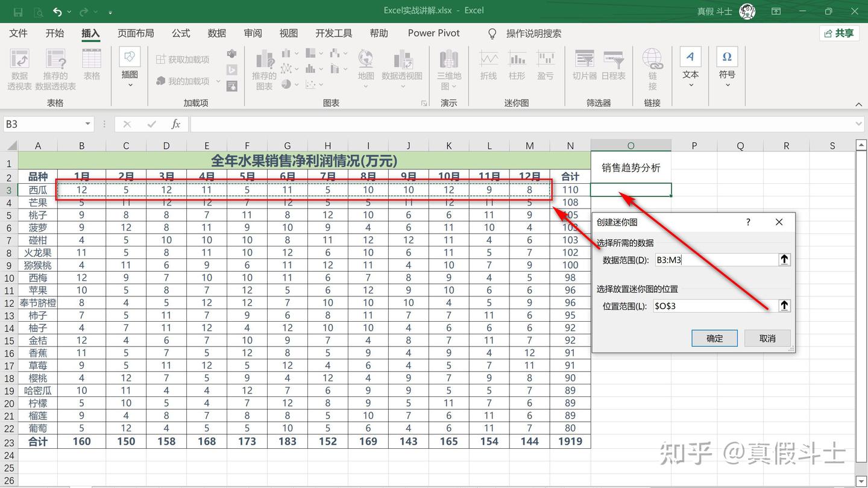Click the Save icon in the quick access toolbar
This screenshot has height=488, width=868.
pyautogui.click(x=18, y=11)
